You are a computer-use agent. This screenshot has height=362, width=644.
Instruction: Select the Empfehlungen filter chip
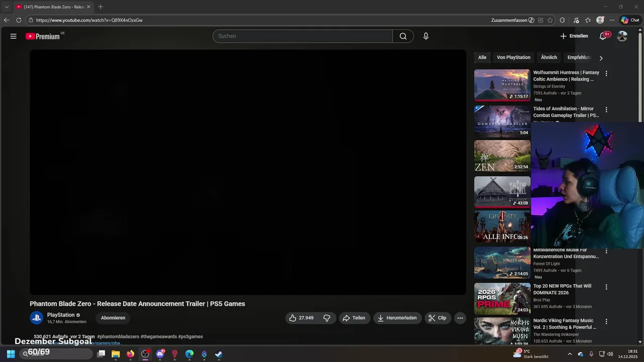579,57
